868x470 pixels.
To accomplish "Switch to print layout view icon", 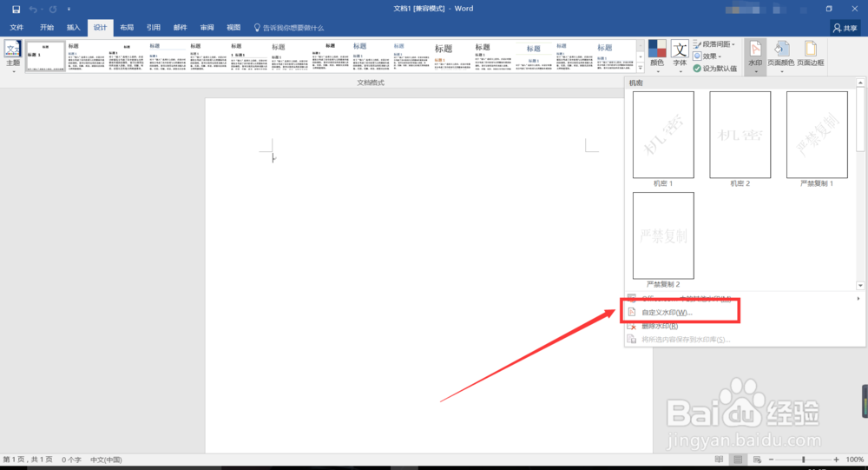I will point(738,460).
